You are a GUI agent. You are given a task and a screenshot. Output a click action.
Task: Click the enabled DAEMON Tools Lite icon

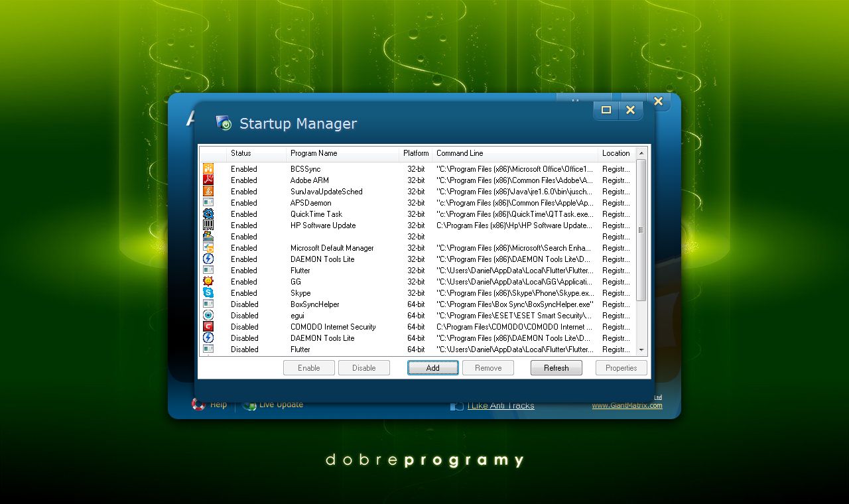point(208,259)
